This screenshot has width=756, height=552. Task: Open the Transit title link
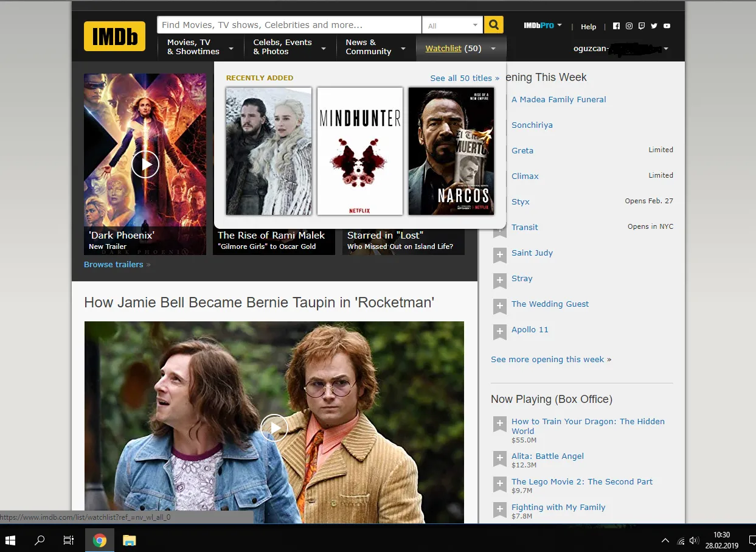coord(525,227)
